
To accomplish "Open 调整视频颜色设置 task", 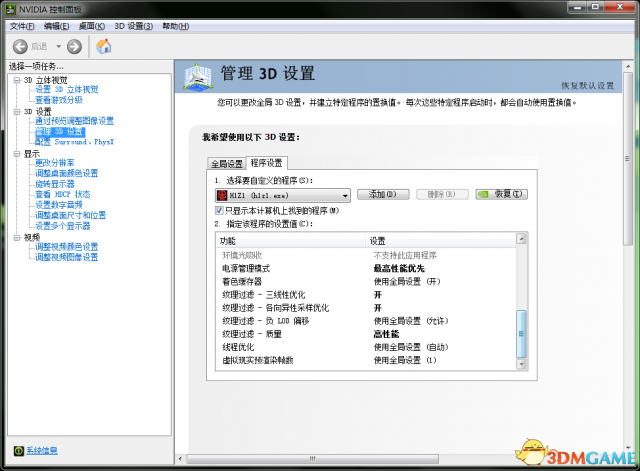I will [x=67, y=247].
